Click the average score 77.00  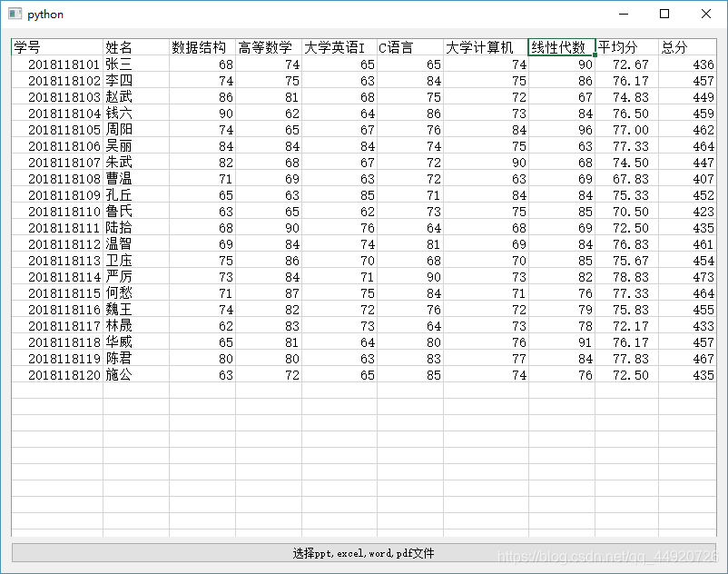(626, 129)
